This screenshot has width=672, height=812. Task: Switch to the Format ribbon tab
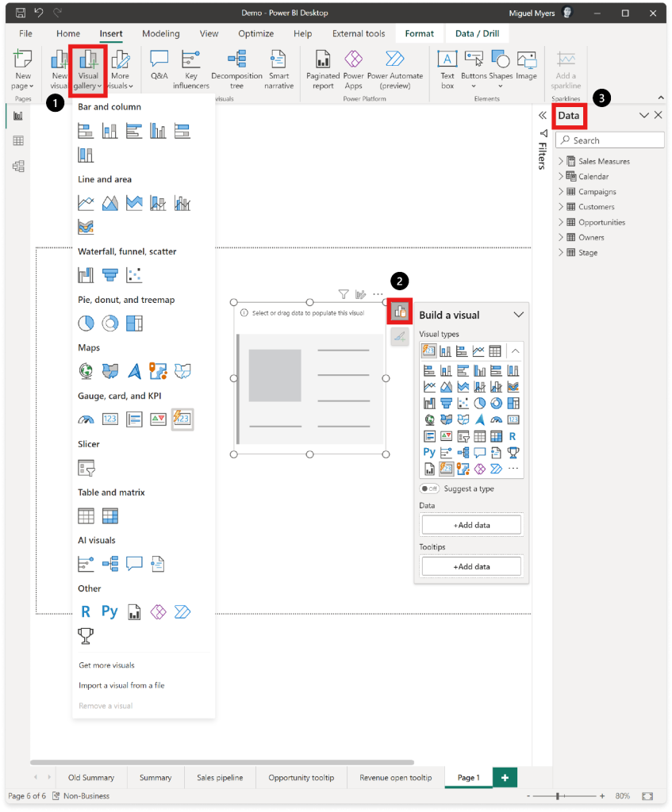[x=419, y=33]
